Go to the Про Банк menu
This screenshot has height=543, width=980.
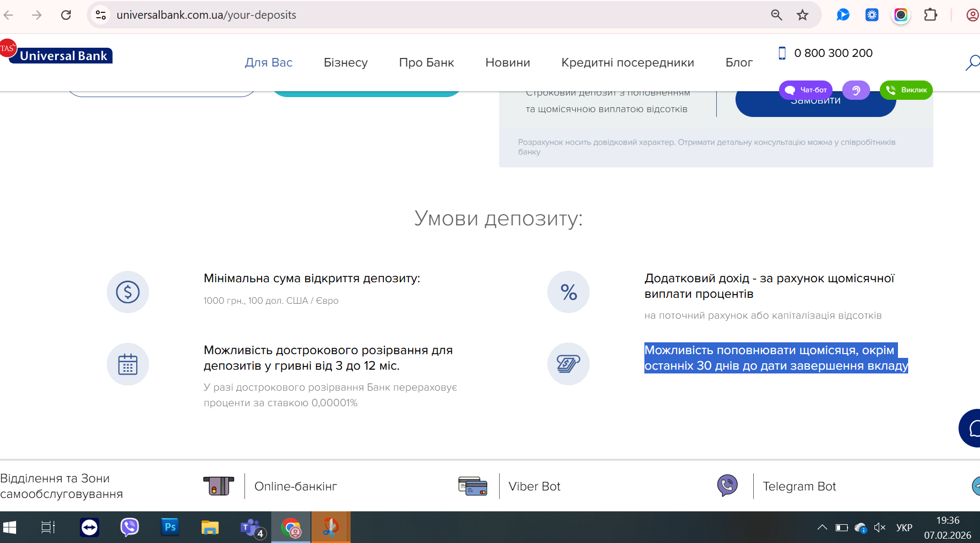pyautogui.click(x=426, y=63)
